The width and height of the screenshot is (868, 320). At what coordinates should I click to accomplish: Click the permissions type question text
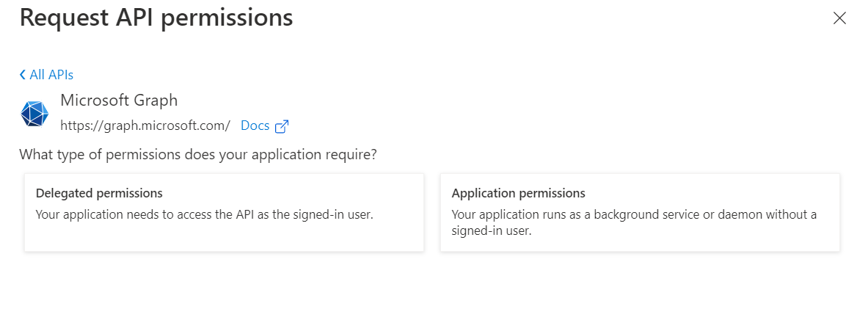(198, 155)
